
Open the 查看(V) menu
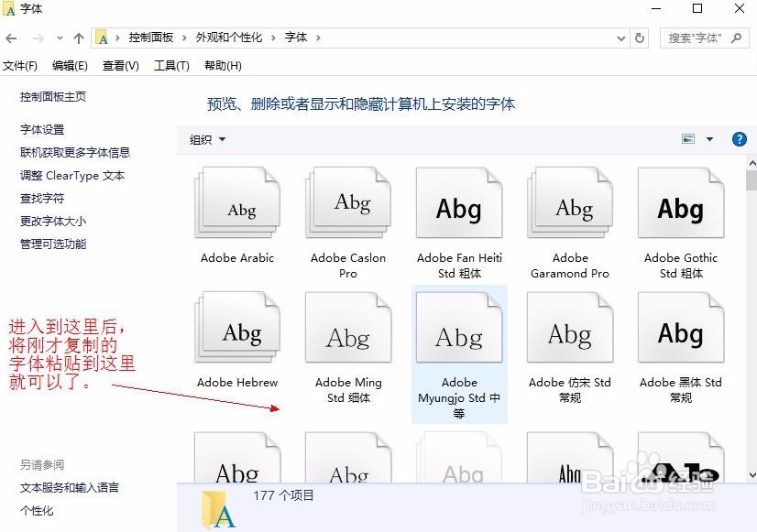click(121, 66)
